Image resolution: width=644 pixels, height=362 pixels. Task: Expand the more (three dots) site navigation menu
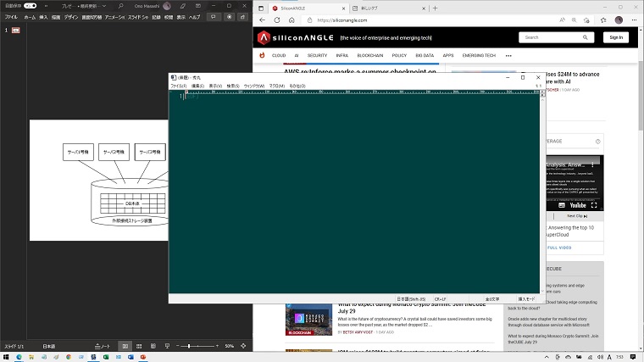pyautogui.click(x=508, y=55)
